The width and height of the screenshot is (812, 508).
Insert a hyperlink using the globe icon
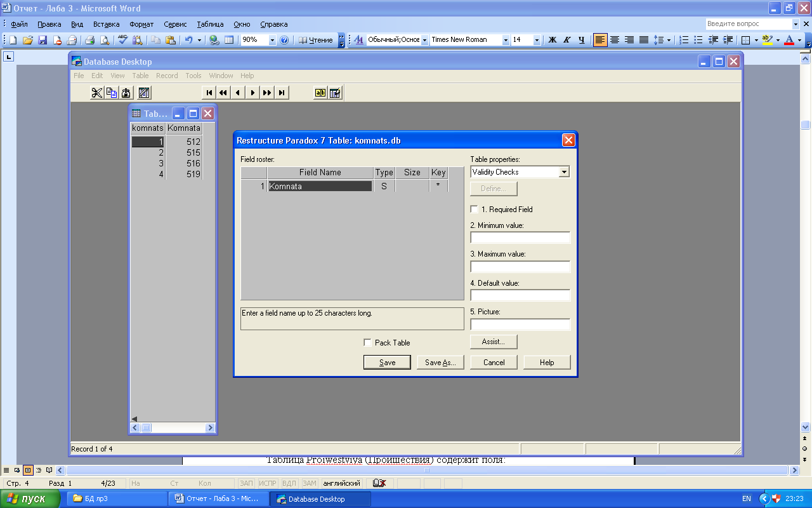point(214,40)
